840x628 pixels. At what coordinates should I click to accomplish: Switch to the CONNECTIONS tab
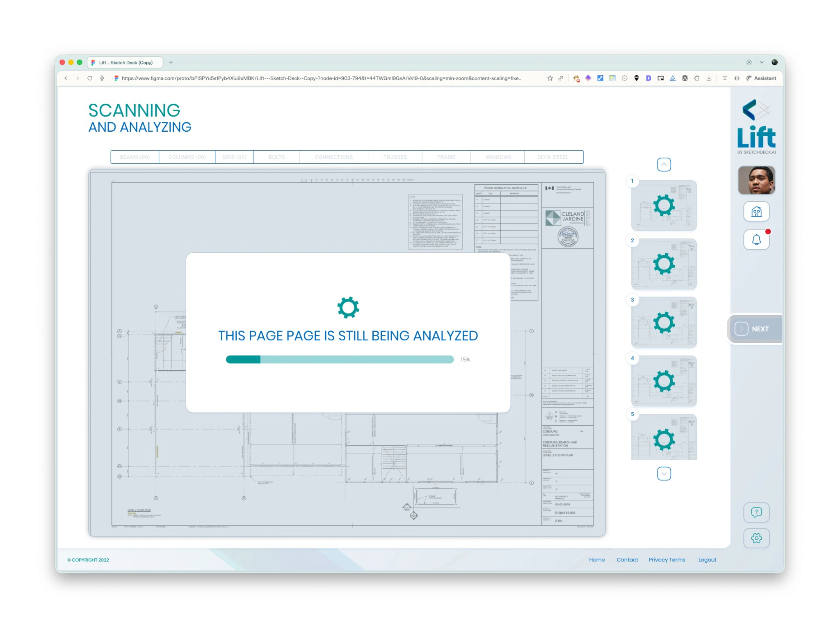(x=334, y=157)
